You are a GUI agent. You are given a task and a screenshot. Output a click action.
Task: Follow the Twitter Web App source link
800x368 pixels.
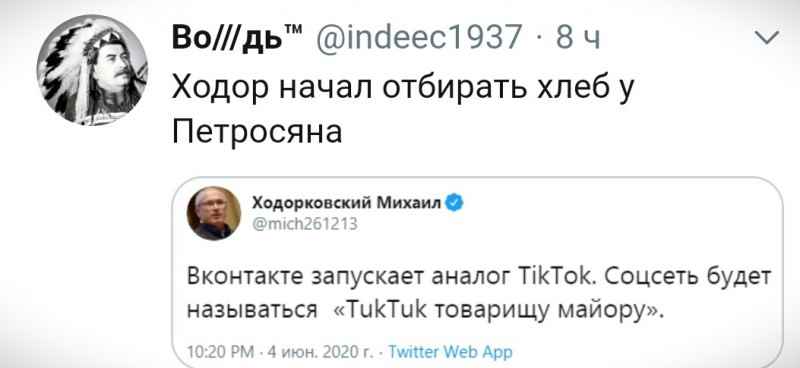(x=450, y=351)
